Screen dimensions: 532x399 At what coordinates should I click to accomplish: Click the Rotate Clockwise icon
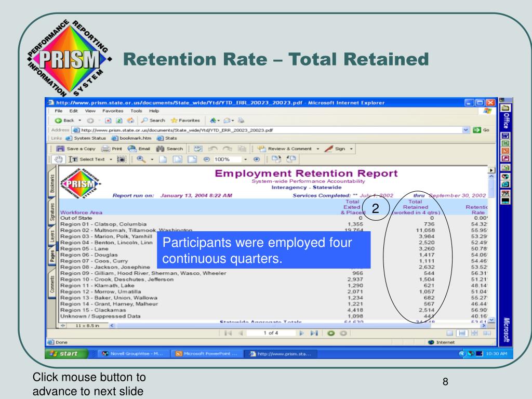click(276, 159)
